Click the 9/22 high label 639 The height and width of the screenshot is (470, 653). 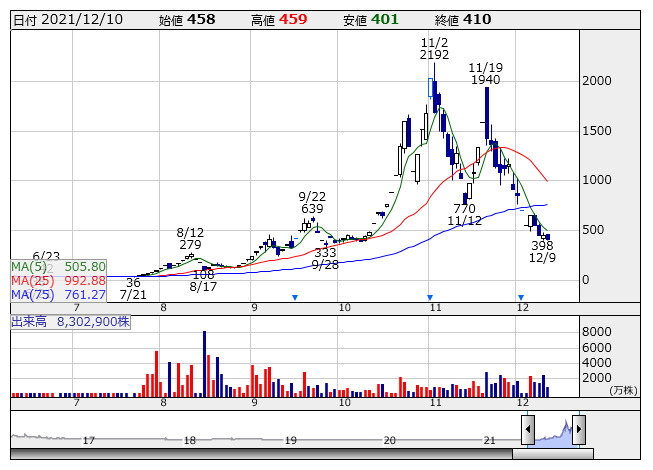(x=312, y=210)
